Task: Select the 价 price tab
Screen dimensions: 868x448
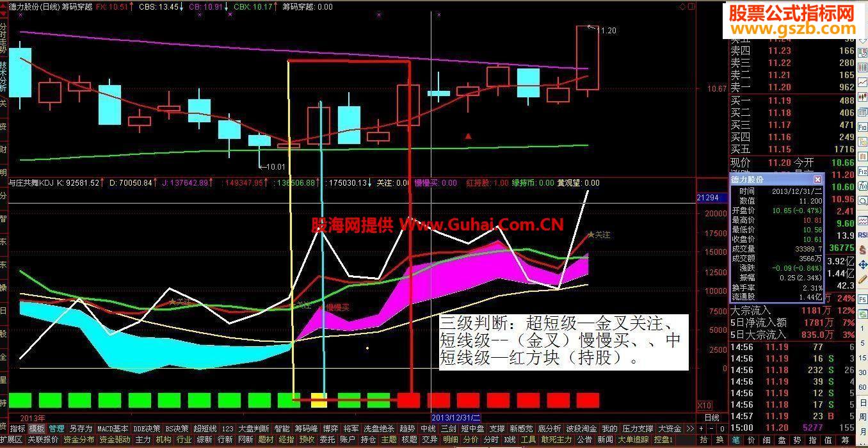Action: (751, 440)
